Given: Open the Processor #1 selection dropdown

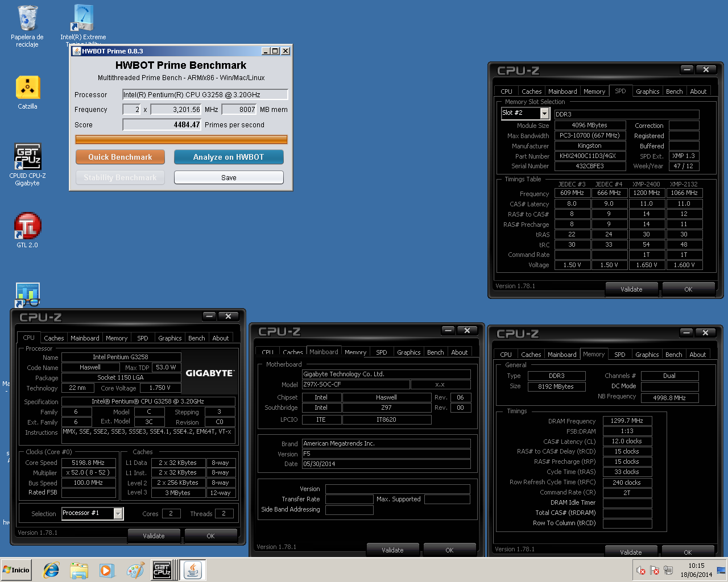Looking at the screenshot, I should point(118,513).
